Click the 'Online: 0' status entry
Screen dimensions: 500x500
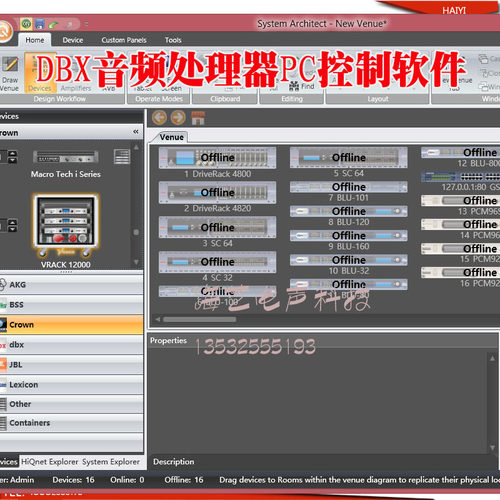coord(127,480)
